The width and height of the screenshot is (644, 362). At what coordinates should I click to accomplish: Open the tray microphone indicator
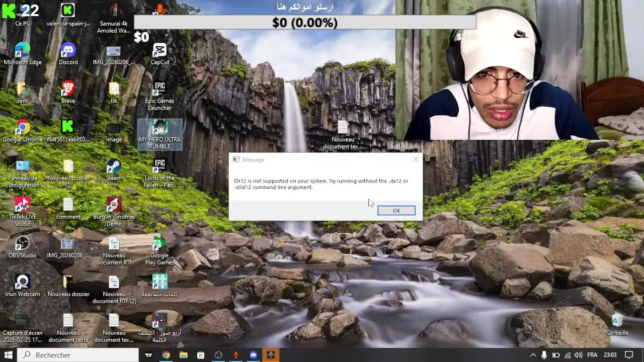pyautogui.click(x=544, y=355)
